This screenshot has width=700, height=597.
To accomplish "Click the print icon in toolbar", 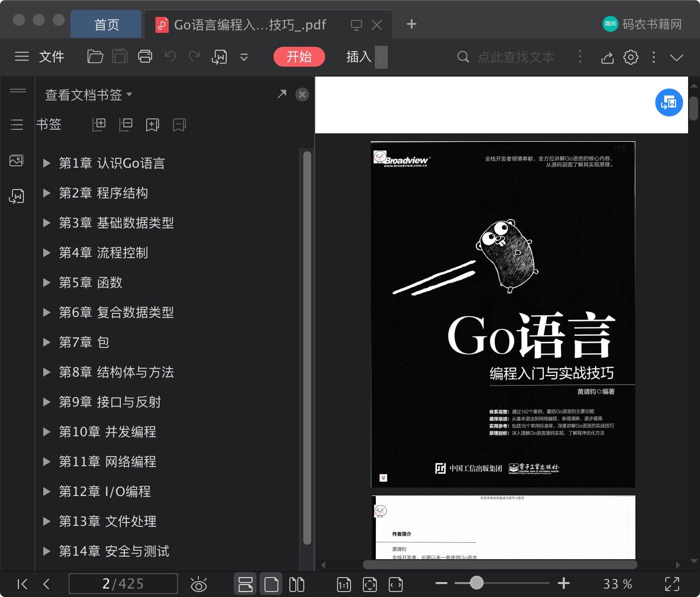I will pyautogui.click(x=145, y=57).
